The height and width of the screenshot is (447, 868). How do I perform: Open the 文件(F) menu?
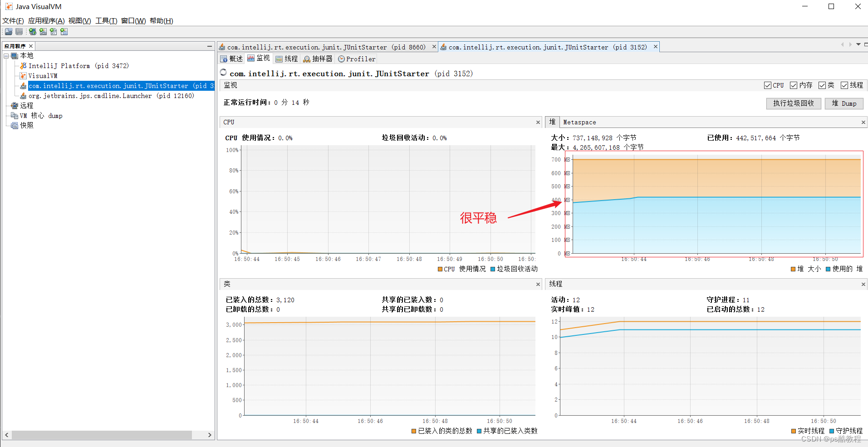[13, 21]
